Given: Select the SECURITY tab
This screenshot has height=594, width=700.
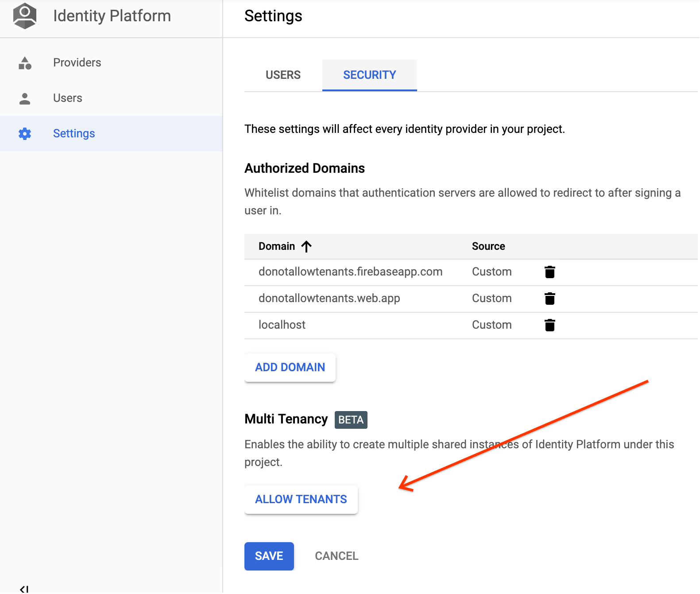Looking at the screenshot, I should (369, 75).
